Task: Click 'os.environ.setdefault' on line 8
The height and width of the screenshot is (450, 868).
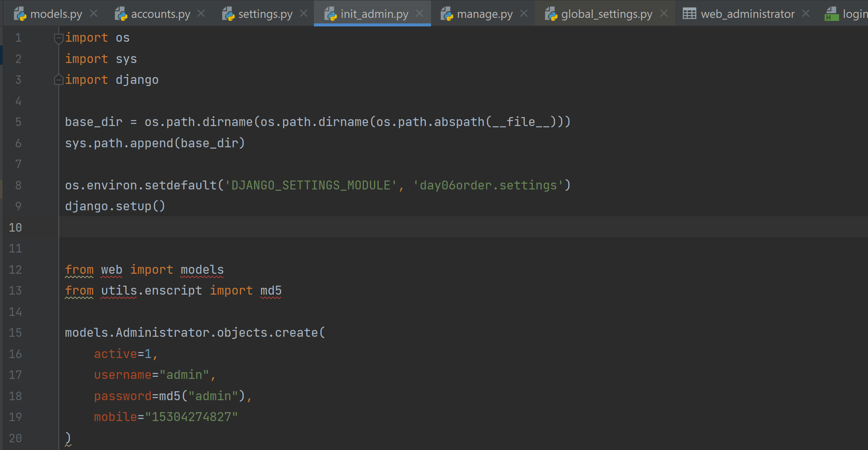Action: (141, 185)
